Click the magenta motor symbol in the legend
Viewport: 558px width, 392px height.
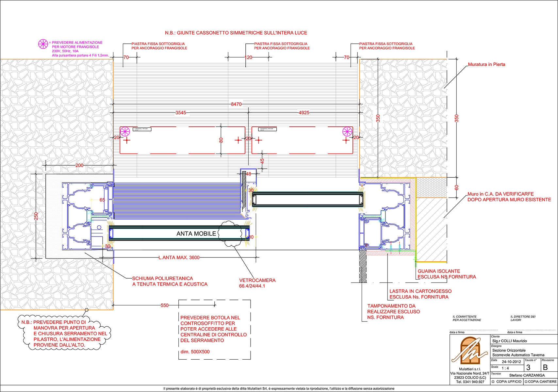click(x=43, y=44)
